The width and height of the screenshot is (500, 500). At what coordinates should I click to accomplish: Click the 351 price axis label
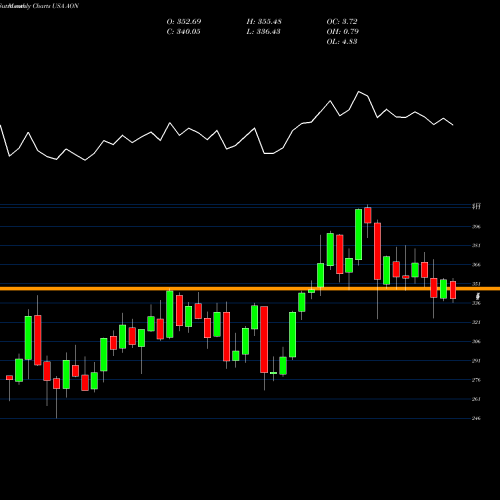[476, 284]
